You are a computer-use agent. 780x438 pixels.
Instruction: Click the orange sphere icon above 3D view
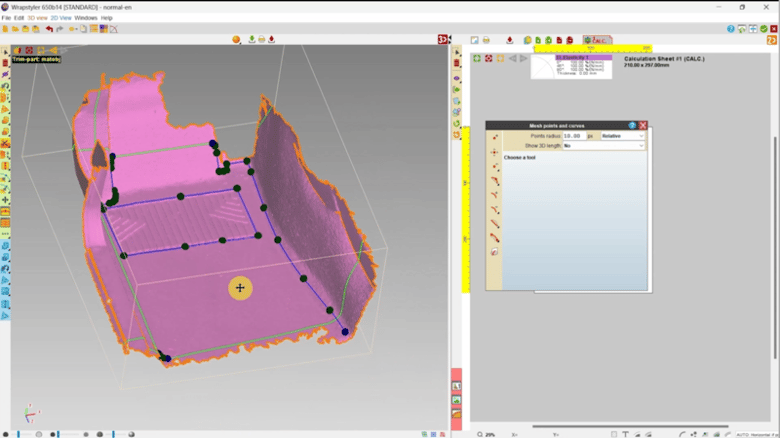237,40
